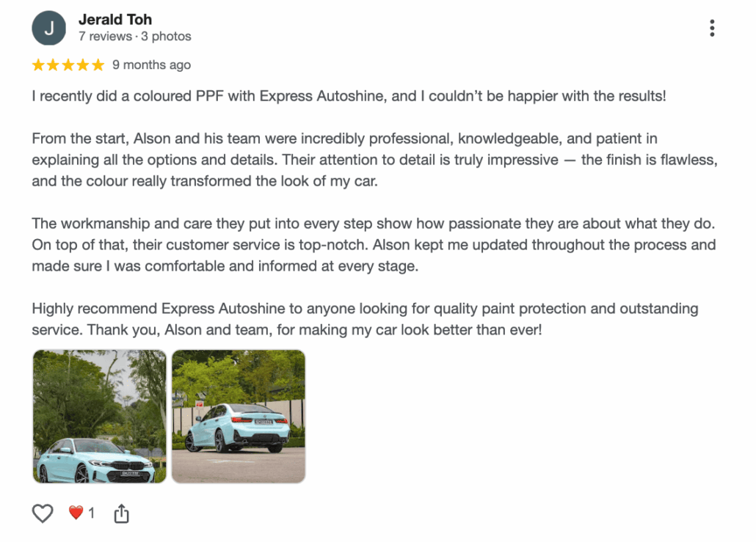
Task: Click the '9 months ago' timestamp
Action: [x=151, y=65]
